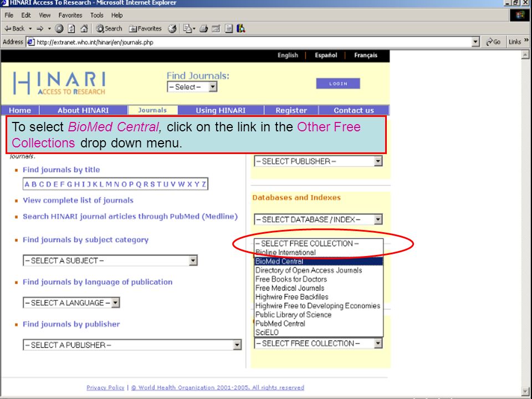
Task: Select Free Books for Doctors option
Action: pyautogui.click(x=319, y=279)
